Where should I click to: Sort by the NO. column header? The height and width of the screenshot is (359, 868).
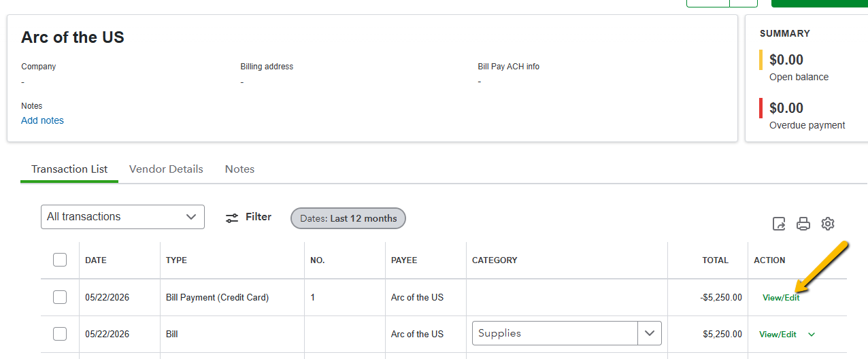tap(318, 260)
